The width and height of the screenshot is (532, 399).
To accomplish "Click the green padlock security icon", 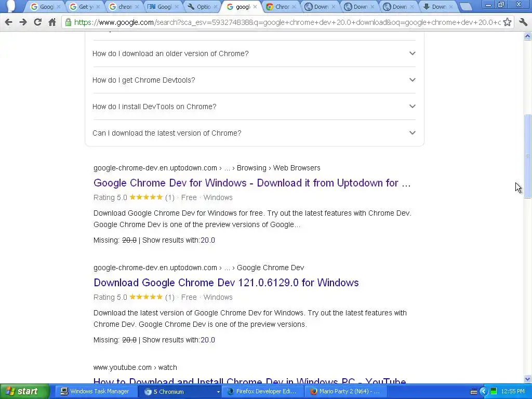I will click(x=68, y=22).
